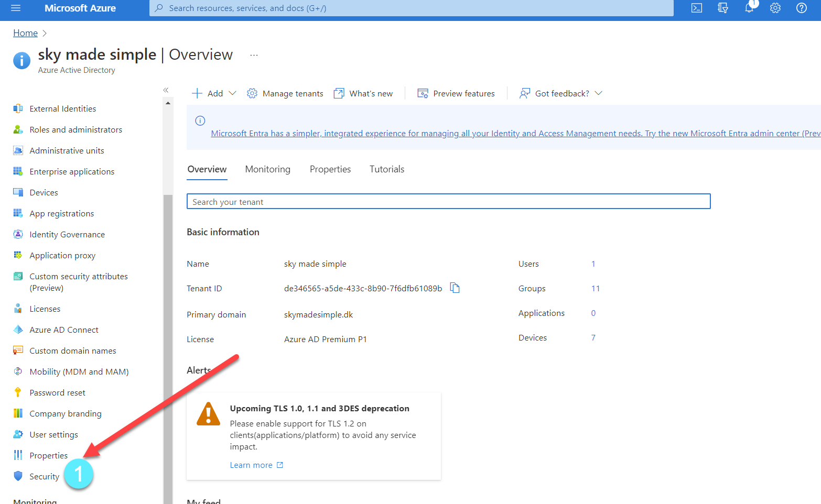
Task: Click the External Identities icon
Action: click(x=18, y=108)
